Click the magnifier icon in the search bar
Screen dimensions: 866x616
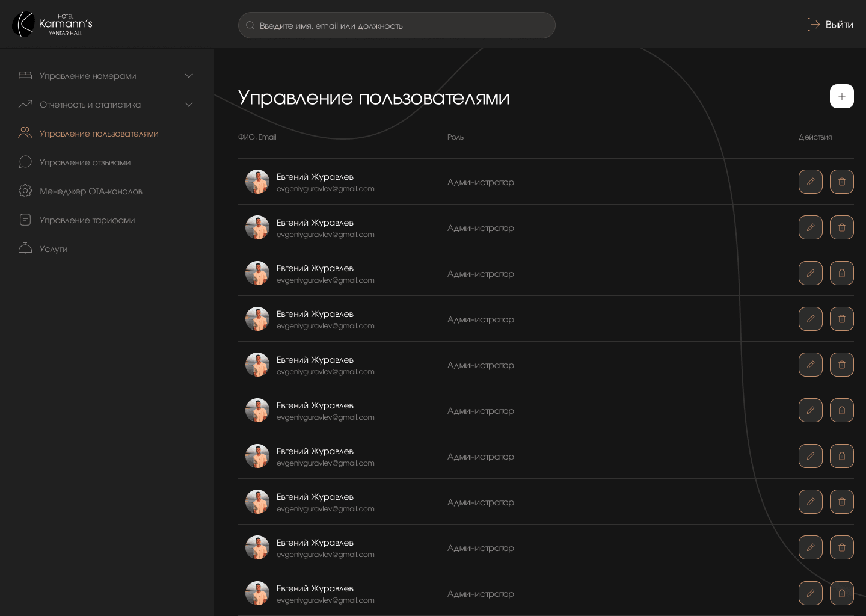pyautogui.click(x=250, y=25)
